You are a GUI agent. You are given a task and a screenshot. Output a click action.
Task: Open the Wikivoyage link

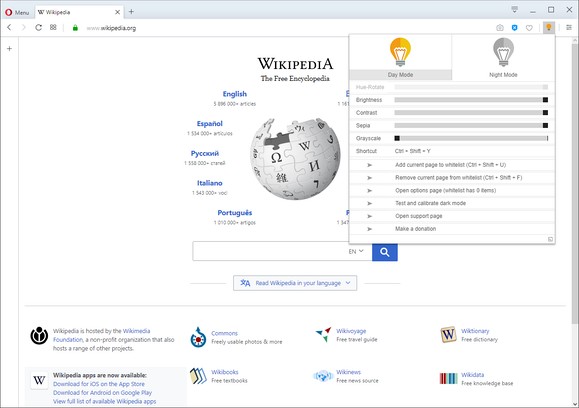click(351, 331)
